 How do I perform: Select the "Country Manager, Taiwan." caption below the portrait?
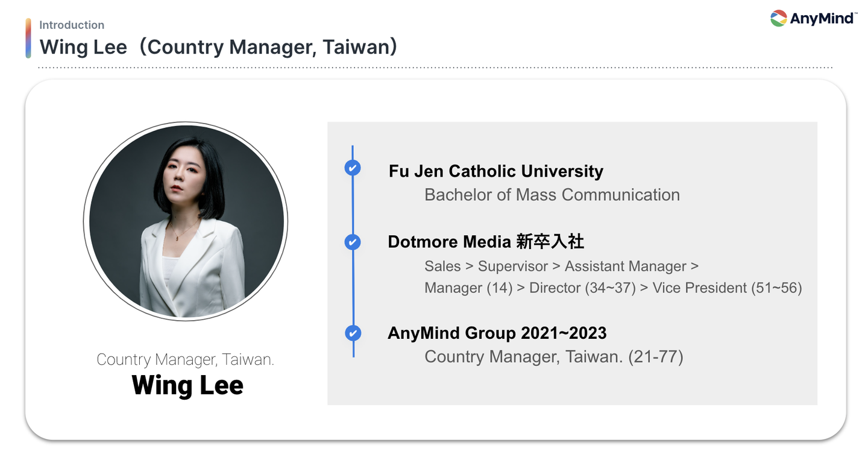186,360
